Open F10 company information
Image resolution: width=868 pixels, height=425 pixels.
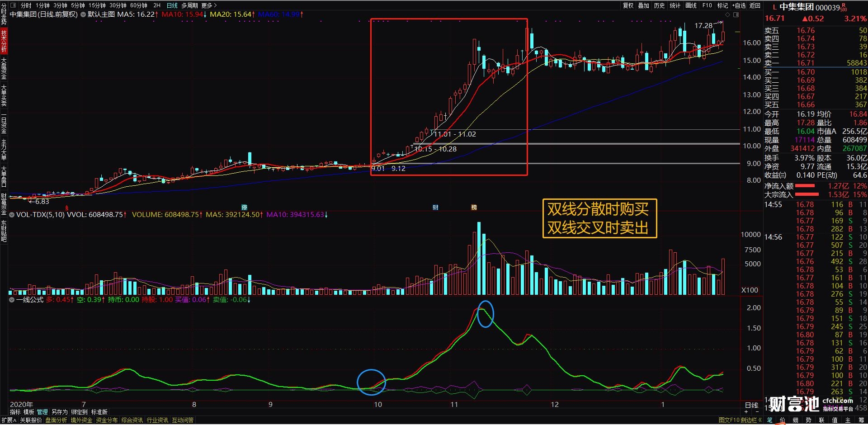tap(707, 5)
